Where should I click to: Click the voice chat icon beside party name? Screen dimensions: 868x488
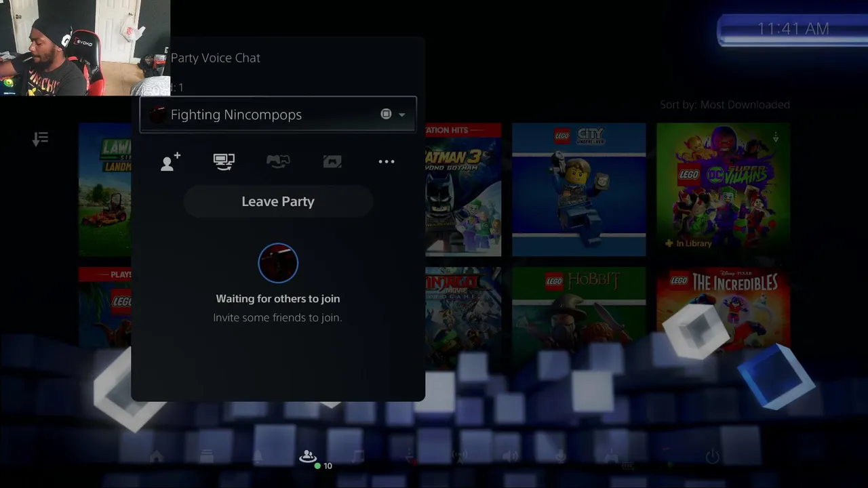point(386,114)
